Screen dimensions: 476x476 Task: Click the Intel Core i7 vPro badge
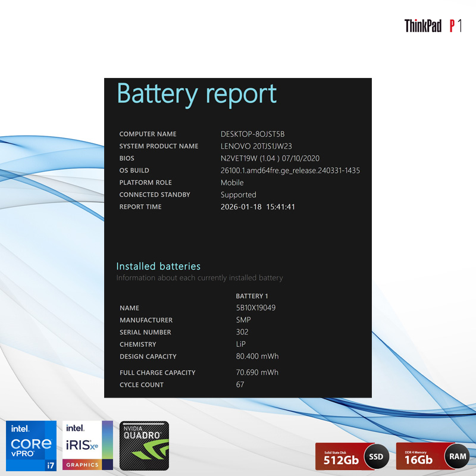[x=31, y=446]
